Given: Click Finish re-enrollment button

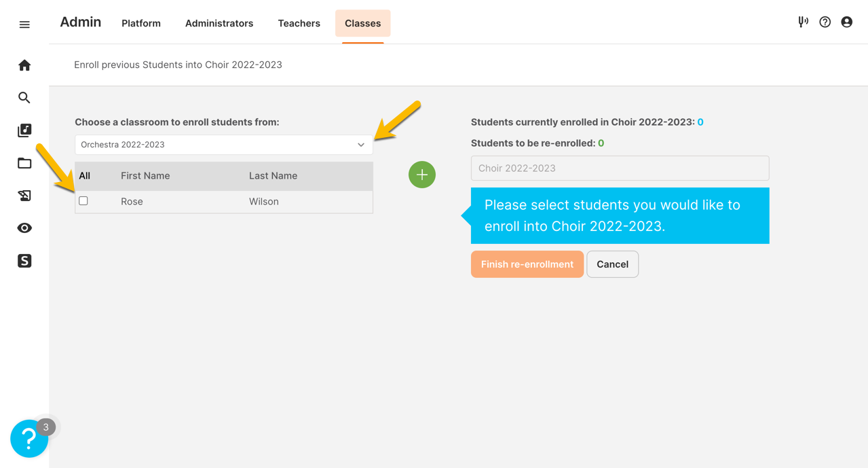Looking at the screenshot, I should 527,264.
